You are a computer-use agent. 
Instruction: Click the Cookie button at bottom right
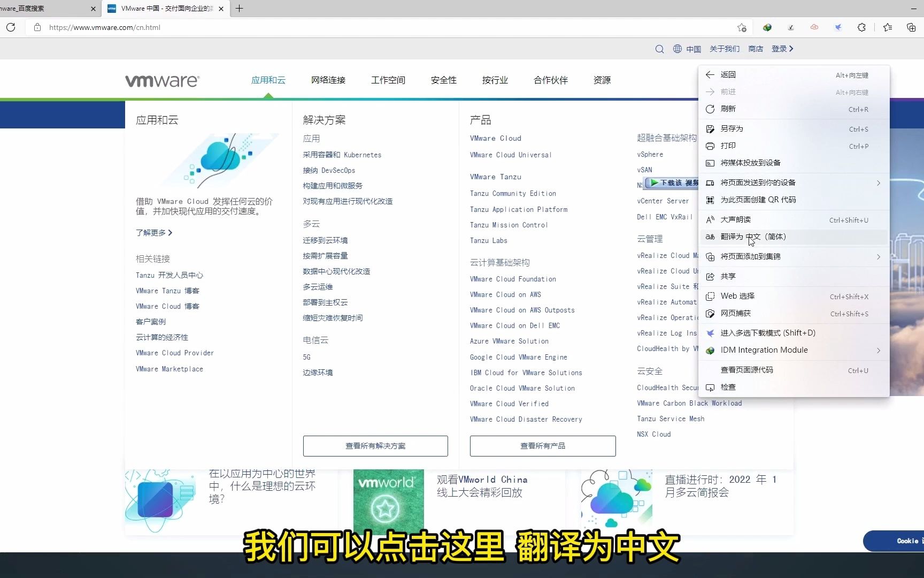click(x=894, y=541)
